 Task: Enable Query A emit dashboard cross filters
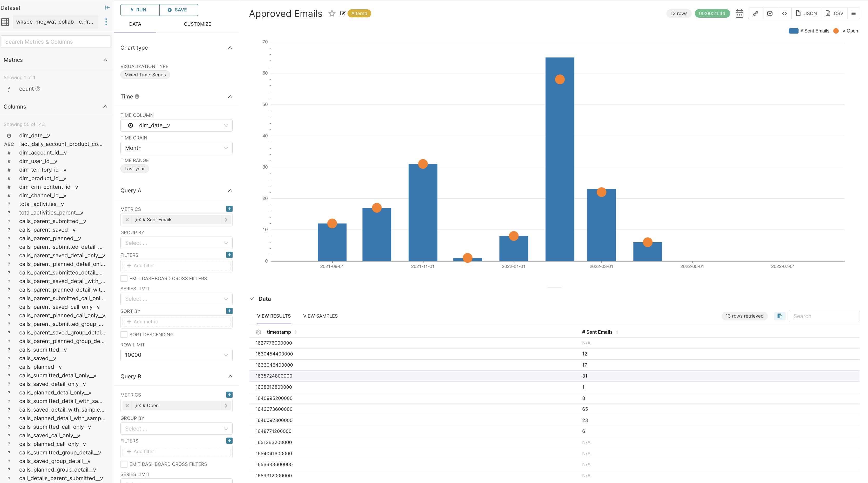click(x=124, y=279)
